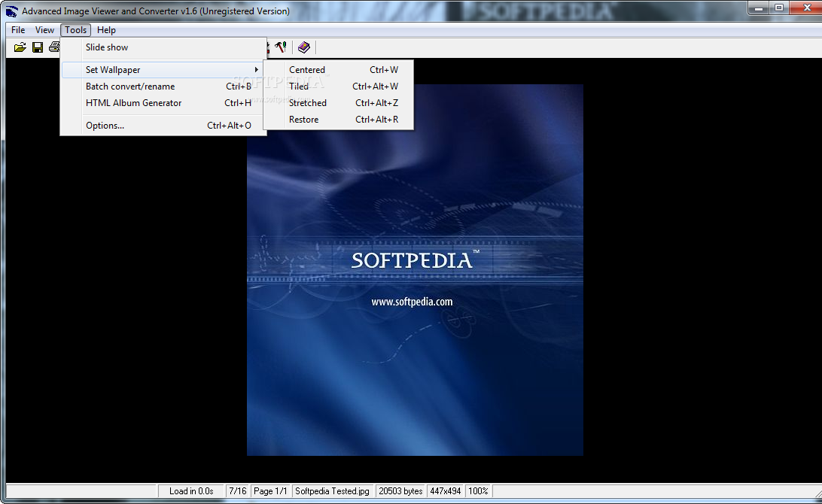The height and width of the screenshot is (504, 822).
Task: Click the Save floppy disk icon
Action: pyautogui.click(x=37, y=47)
